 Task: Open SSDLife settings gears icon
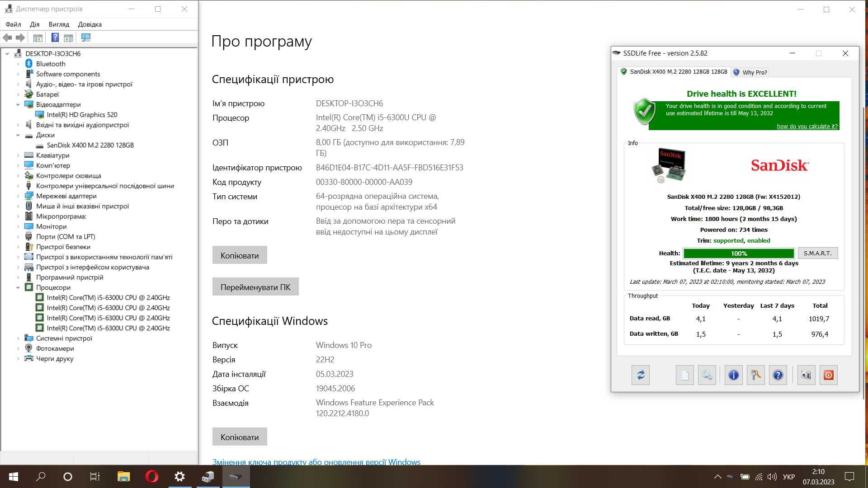(707, 375)
